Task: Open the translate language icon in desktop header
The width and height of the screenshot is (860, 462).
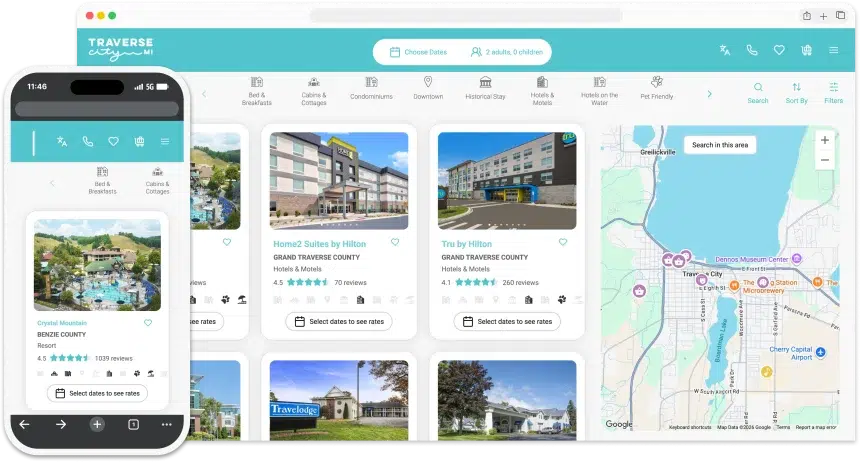Action: pos(725,50)
